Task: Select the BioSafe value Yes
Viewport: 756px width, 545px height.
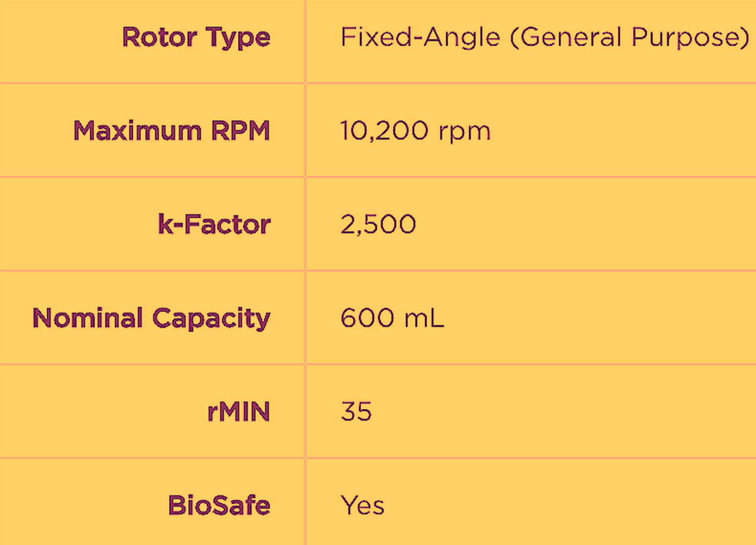Action: point(363,505)
